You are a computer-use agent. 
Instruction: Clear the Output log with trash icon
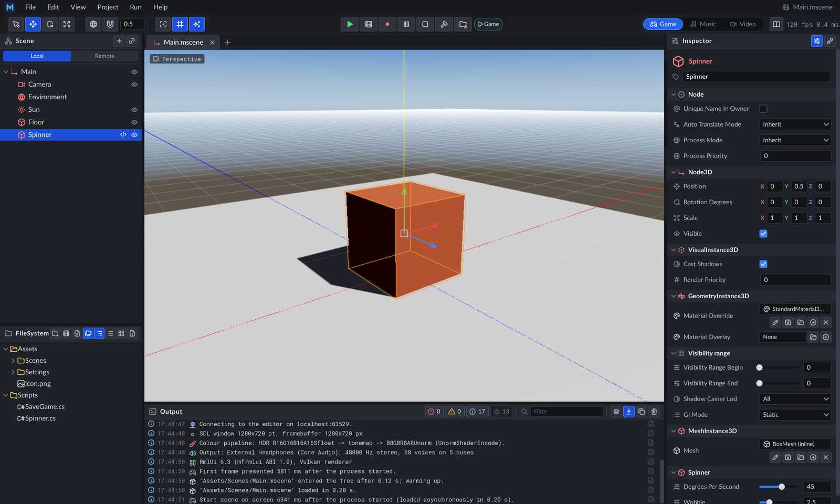pos(654,412)
